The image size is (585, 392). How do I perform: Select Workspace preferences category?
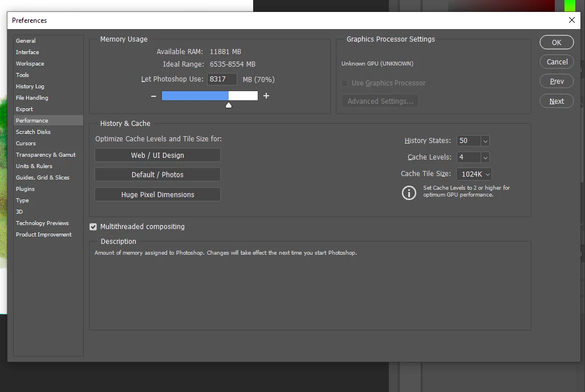coord(48,63)
